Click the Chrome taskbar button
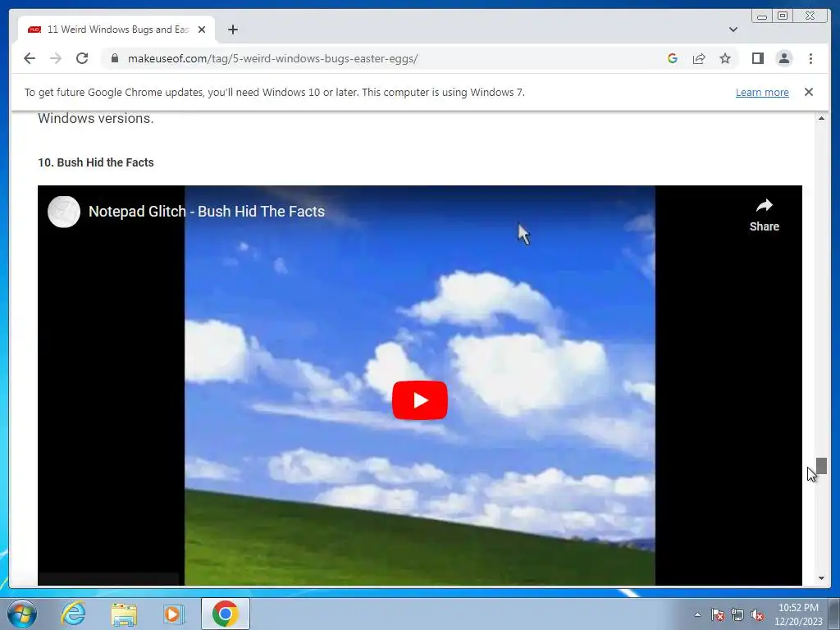The width and height of the screenshot is (840, 630). pyautogui.click(x=225, y=614)
